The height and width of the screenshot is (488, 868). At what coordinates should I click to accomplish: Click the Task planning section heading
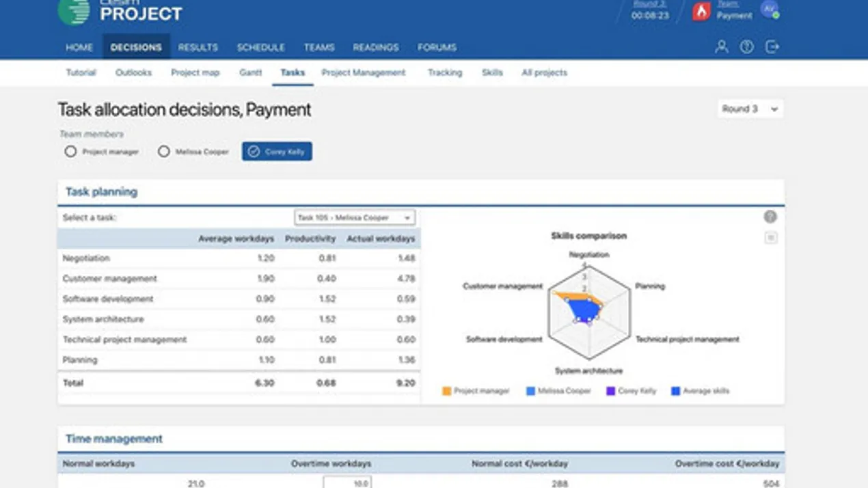point(101,192)
